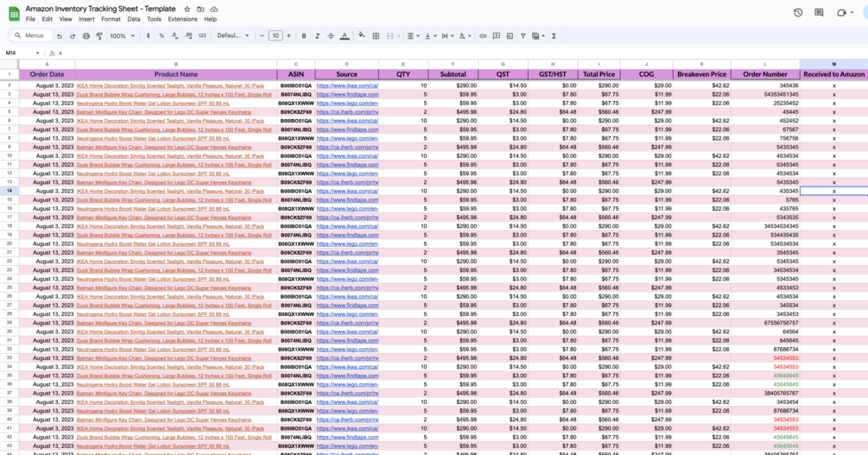Open the Google Sheets home logo

pyautogui.click(x=14, y=14)
